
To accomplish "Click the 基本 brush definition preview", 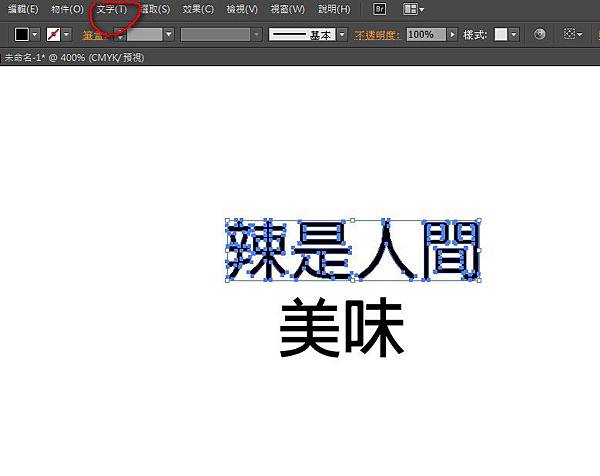I will (302, 34).
